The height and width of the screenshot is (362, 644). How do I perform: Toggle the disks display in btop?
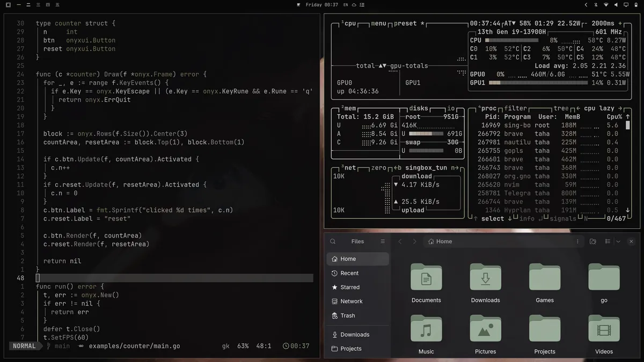pos(419,108)
